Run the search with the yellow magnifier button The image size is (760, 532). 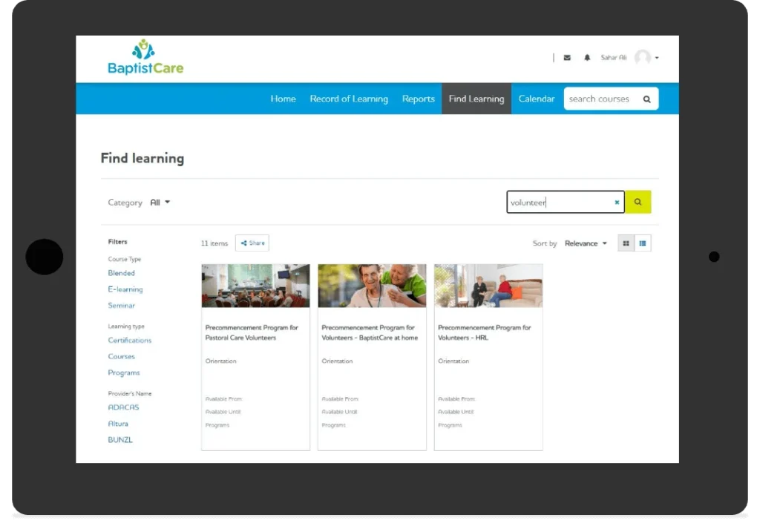(x=638, y=202)
